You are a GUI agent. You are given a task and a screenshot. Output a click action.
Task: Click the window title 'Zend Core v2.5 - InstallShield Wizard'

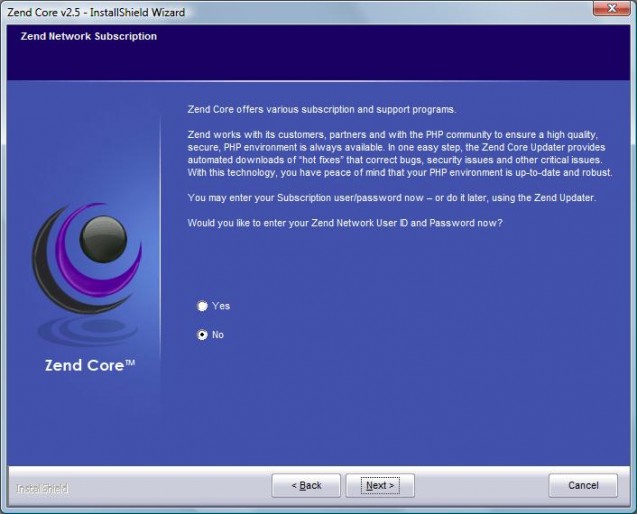[96, 12]
